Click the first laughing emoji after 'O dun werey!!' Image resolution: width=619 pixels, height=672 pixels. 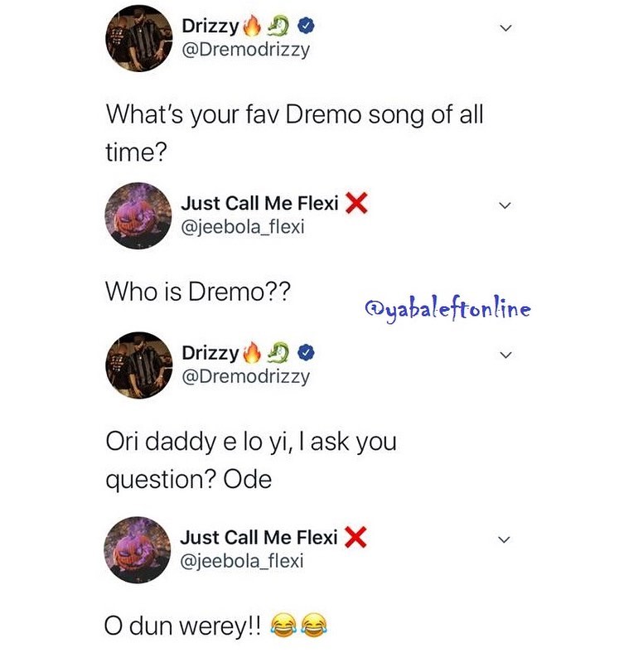[x=283, y=625]
